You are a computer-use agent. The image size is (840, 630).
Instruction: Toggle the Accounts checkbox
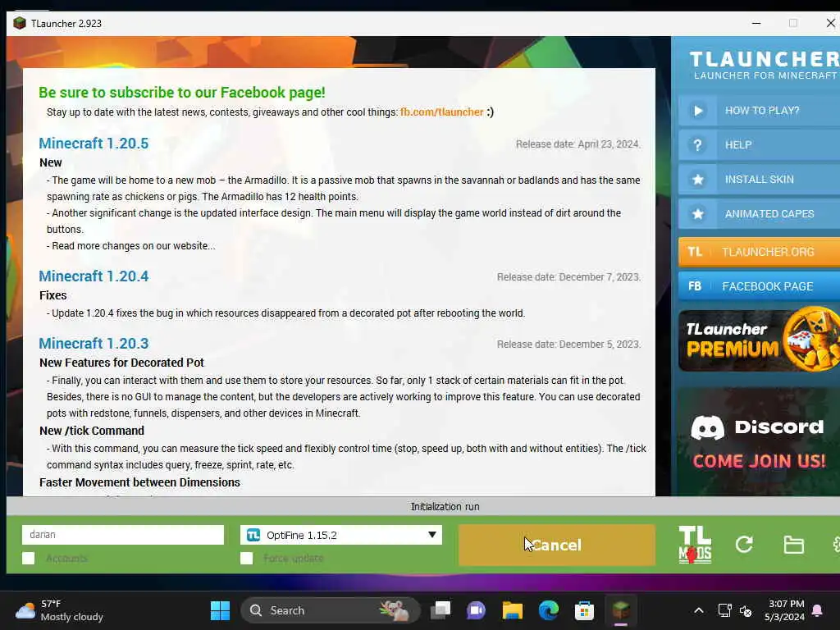(x=29, y=558)
